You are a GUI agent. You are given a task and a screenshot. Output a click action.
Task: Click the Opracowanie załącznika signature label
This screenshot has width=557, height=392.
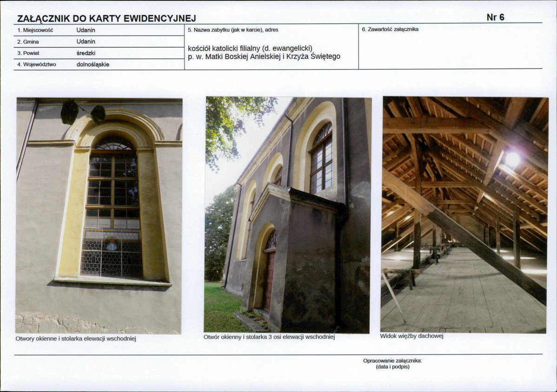tap(392, 361)
